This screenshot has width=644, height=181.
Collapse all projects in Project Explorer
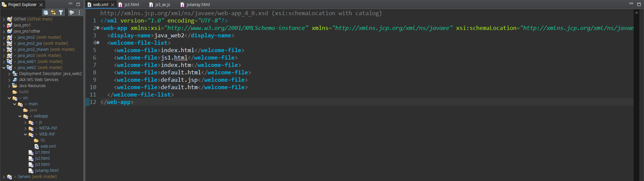46,12
